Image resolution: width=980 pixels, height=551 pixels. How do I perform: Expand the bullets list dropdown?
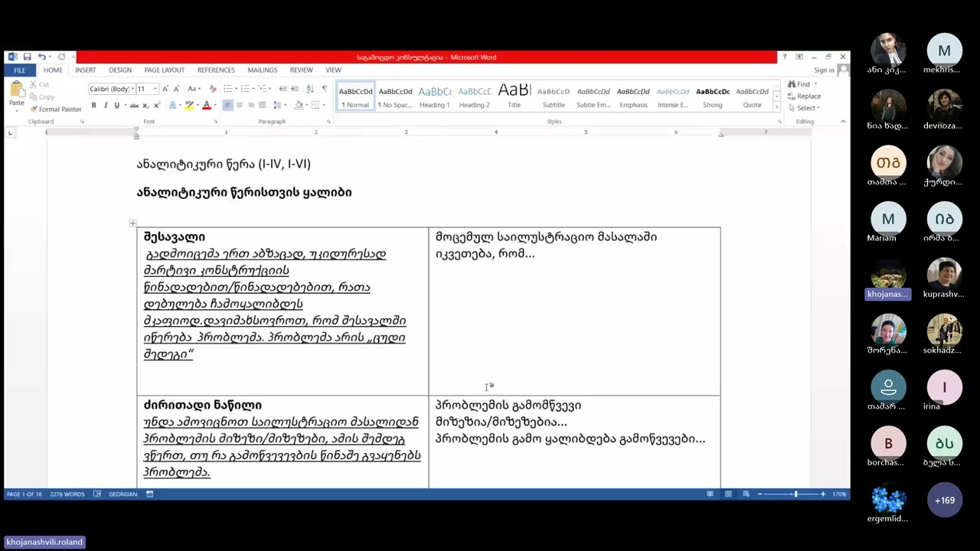pyautogui.click(x=236, y=89)
